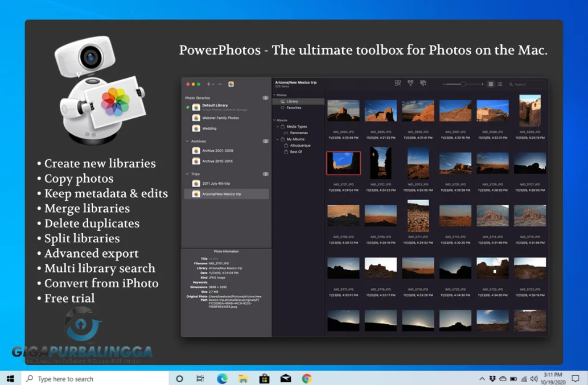Click the export photos toolbar icon

coord(423,83)
